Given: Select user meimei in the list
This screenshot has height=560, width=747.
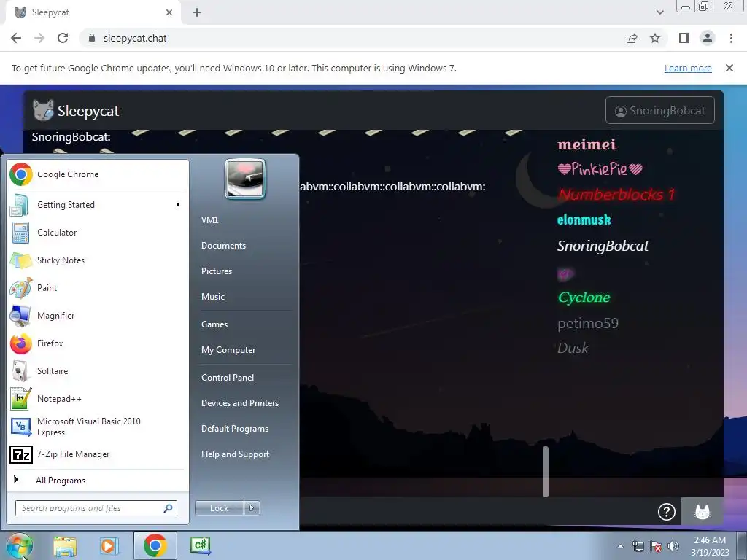Looking at the screenshot, I should coord(587,144).
